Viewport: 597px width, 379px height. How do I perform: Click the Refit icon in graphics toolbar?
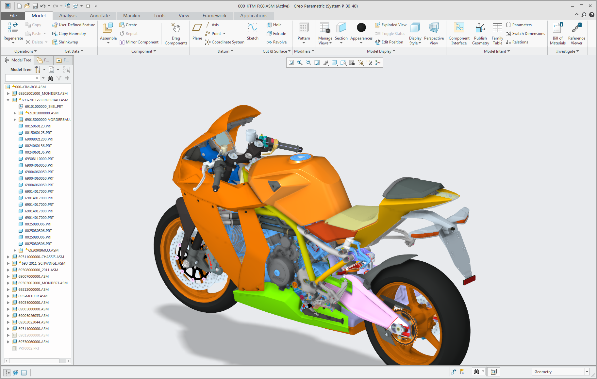[x=291, y=63]
